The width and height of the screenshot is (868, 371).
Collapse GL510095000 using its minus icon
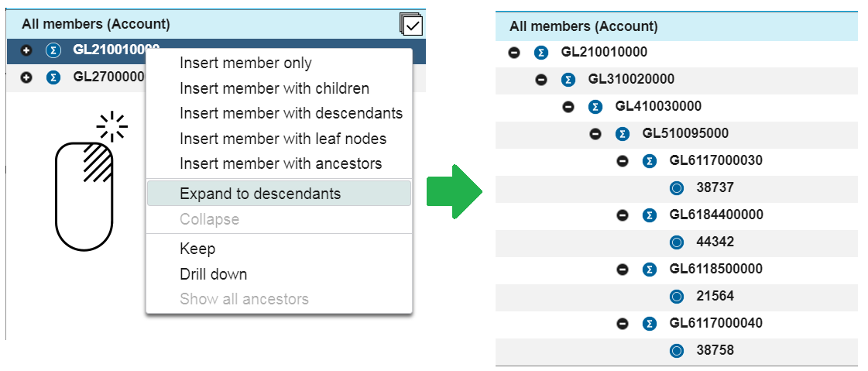pyautogui.click(x=595, y=134)
